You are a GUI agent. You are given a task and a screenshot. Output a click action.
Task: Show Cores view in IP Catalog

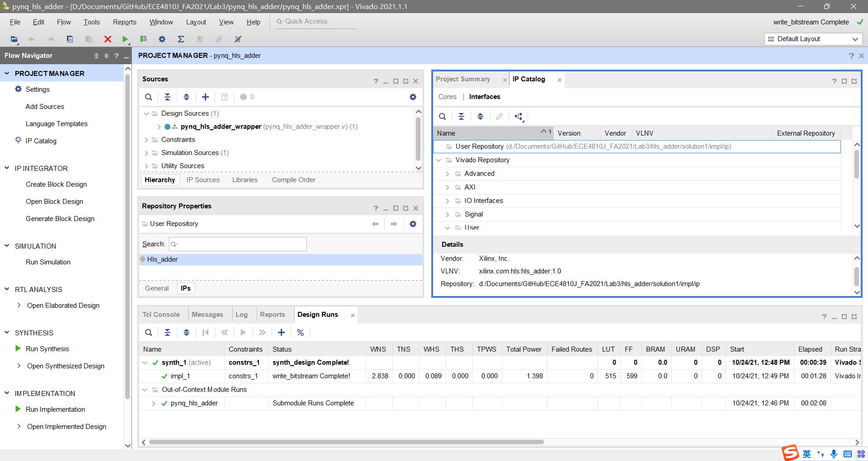point(448,97)
